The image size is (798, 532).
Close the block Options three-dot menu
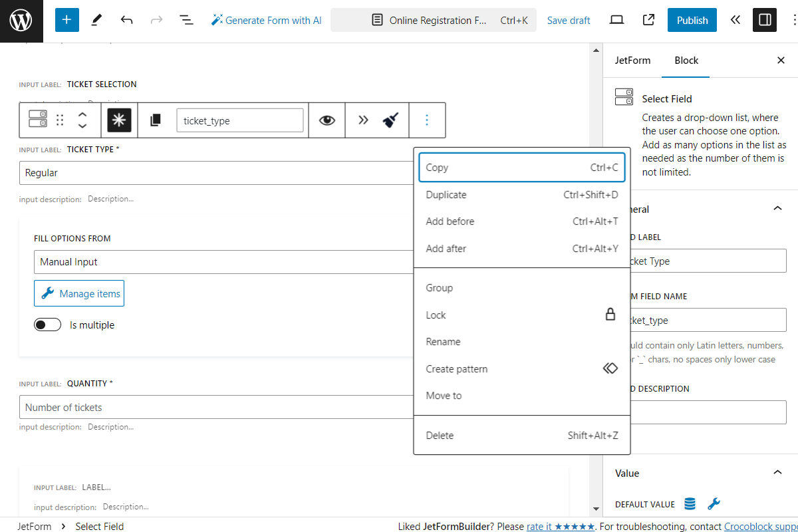tap(427, 120)
